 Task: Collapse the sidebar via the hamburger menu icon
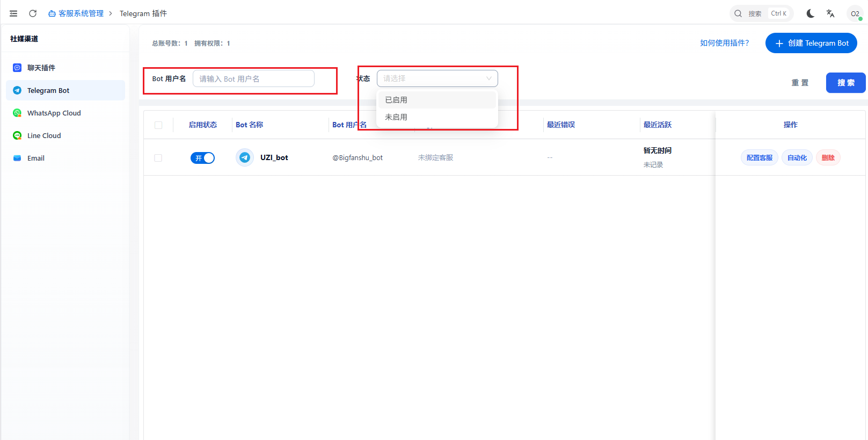(13, 13)
